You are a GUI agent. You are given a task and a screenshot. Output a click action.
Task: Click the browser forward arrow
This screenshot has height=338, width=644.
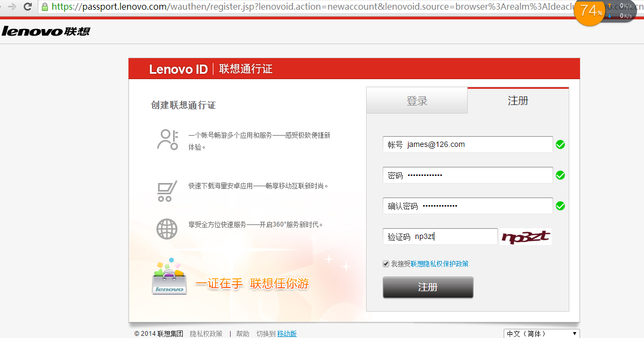(12, 6)
